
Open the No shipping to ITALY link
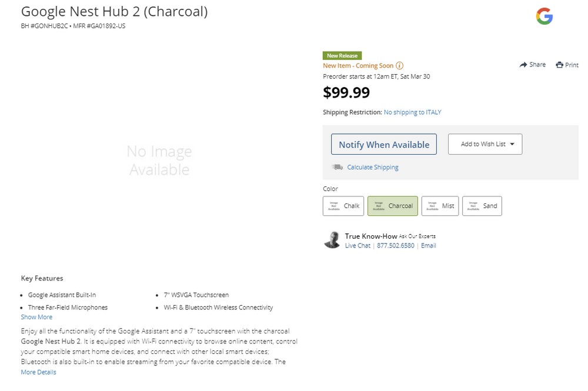point(413,112)
